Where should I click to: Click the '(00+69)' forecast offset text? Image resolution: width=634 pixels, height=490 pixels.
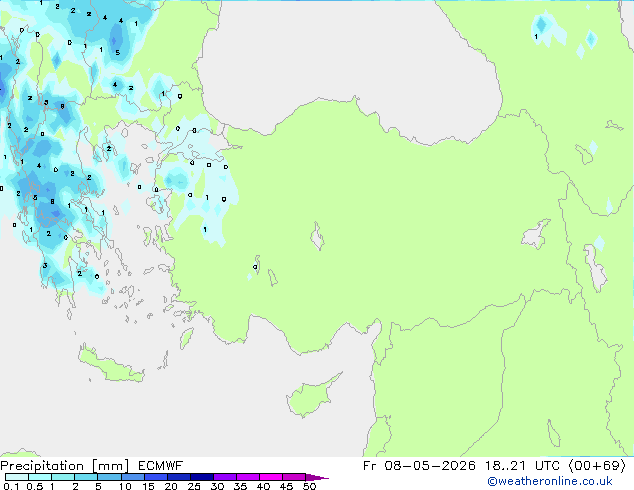[597, 466]
